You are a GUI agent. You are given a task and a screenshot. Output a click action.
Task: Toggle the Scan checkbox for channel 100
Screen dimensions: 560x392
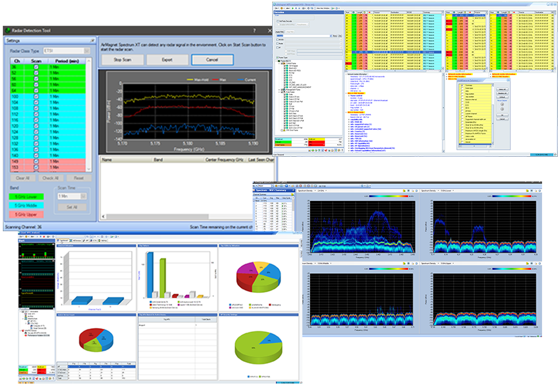(x=36, y=97)
